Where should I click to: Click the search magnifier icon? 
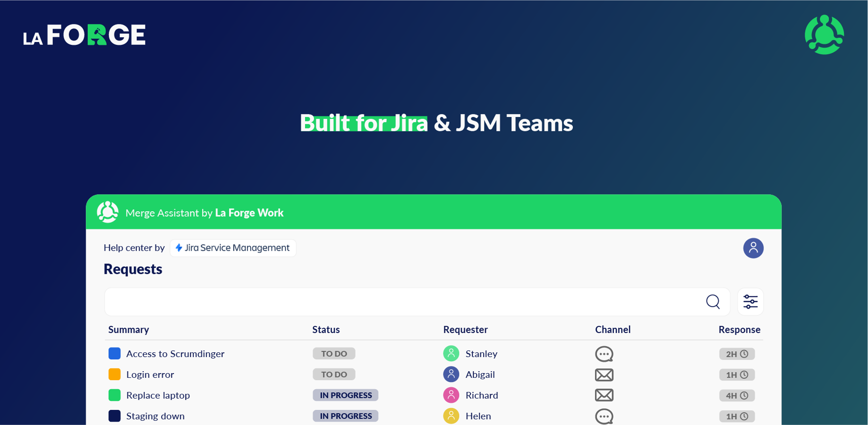713,301
